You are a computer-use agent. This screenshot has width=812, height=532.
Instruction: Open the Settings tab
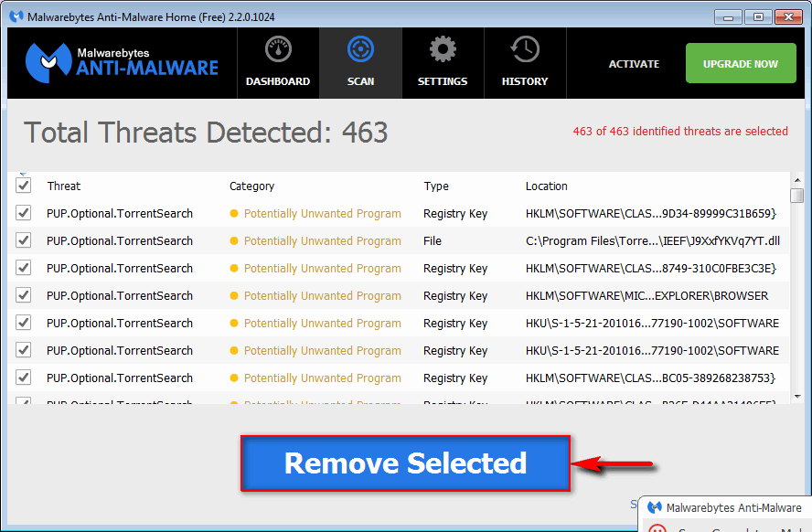[443, 63]
